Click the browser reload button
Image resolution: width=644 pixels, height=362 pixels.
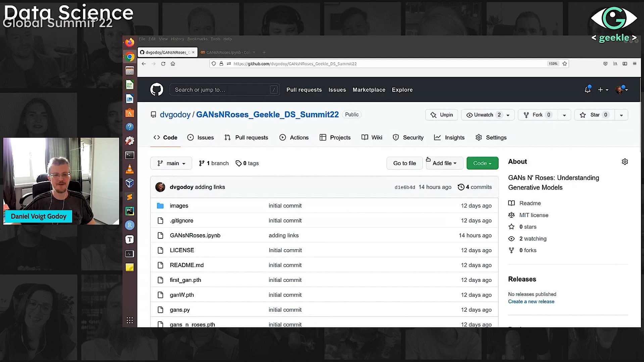coord(163,64)
